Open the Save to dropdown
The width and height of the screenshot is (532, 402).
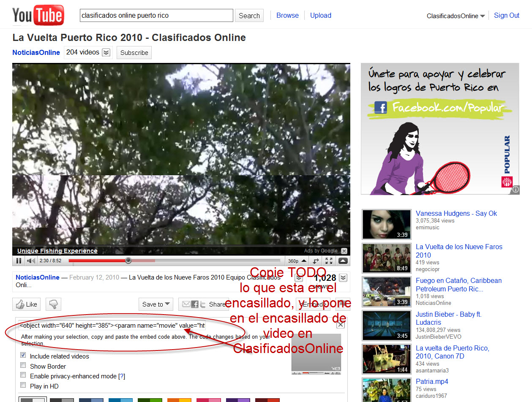click(156, 304)
